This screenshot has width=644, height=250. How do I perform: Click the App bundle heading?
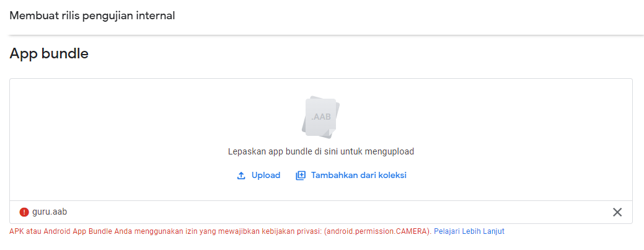tap(49, 53)
